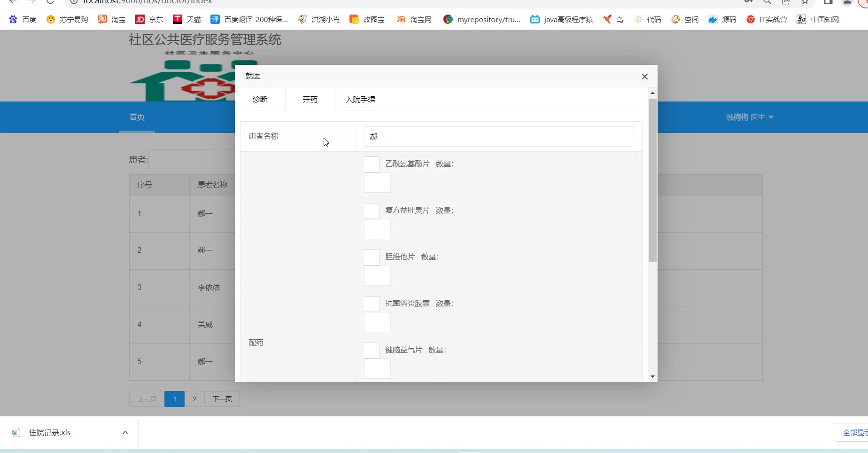Close the 就医 dialog
This screenshot has width=868, height=453.
[x=644, y=77]
